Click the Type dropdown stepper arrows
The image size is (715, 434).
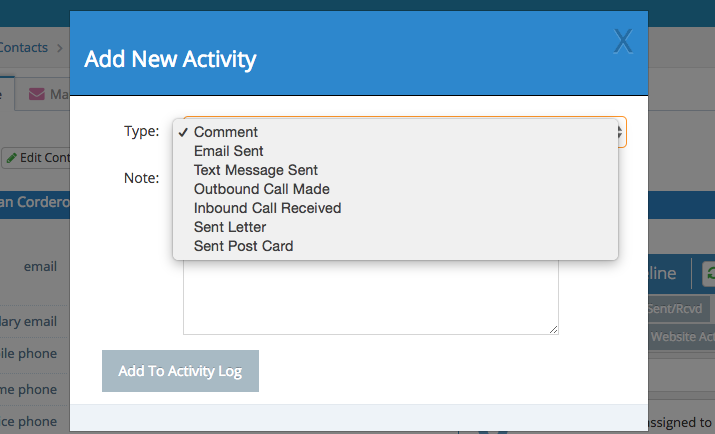pyautogui.click(x=621, y=132)
